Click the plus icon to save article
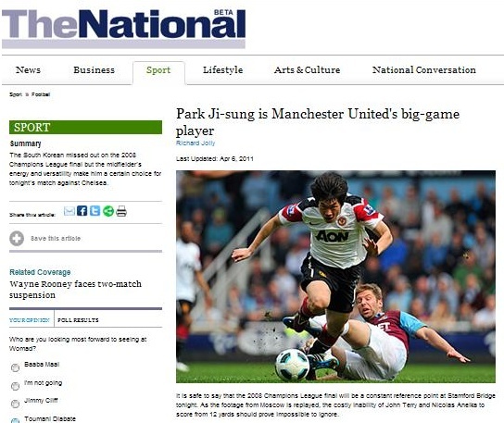504x423 pixels. click(17, 238)
